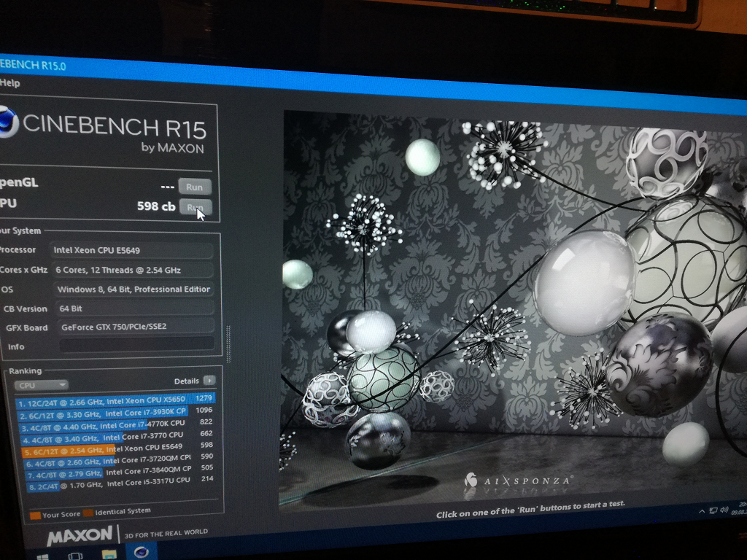This screenshot has width=747, height=560.
Task: Select the OS field Windows 8 value
Action: [134, 289]
